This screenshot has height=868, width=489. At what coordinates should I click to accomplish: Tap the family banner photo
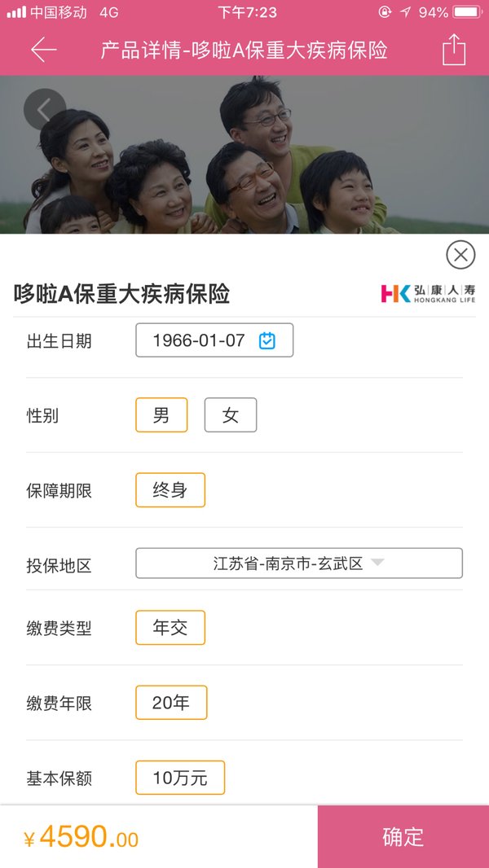coord(244,155)
